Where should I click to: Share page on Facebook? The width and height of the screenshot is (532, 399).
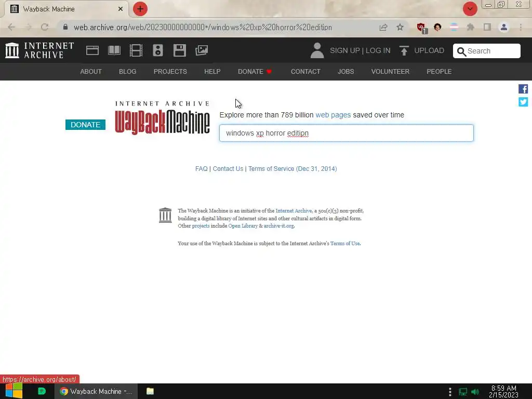(523, 89)
